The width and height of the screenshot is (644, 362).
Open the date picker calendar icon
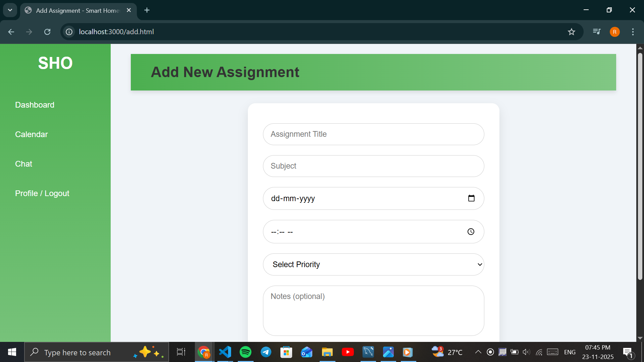pos(471,198)
